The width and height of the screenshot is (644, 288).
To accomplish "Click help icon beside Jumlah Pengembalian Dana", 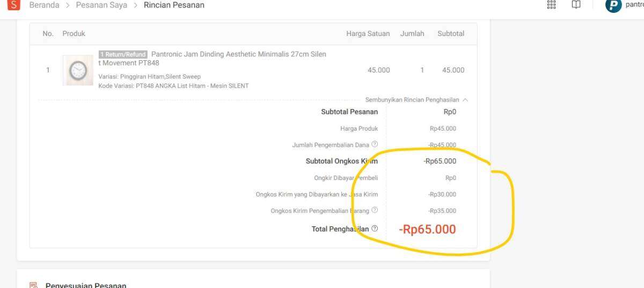I will 375,144.
